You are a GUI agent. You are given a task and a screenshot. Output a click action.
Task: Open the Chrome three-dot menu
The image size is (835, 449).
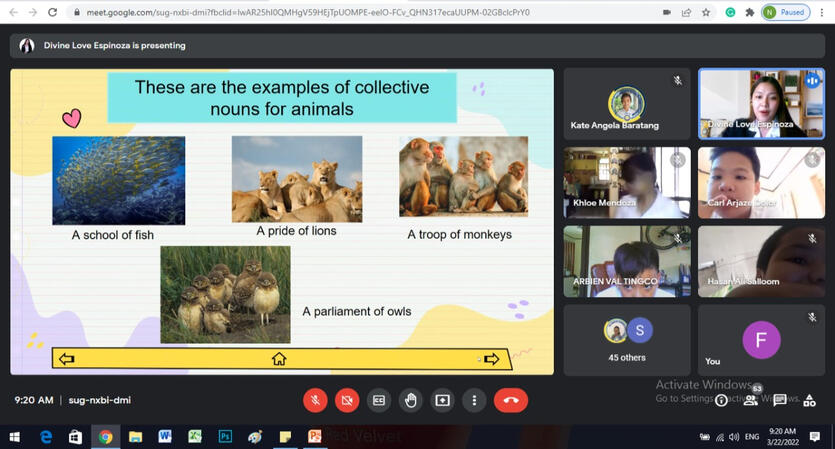pos(822,12)
